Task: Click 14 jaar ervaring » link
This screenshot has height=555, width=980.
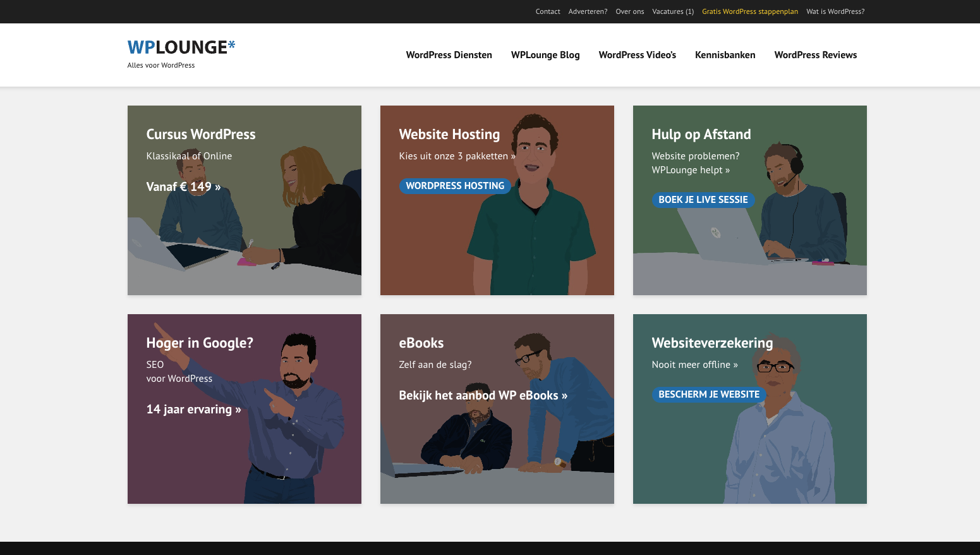Action: (x=194, y=409)
